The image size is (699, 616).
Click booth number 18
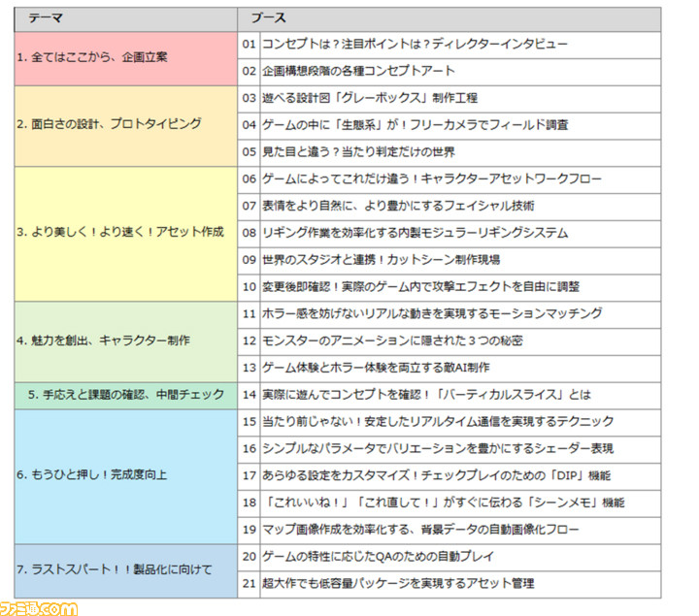pos(250,503)
